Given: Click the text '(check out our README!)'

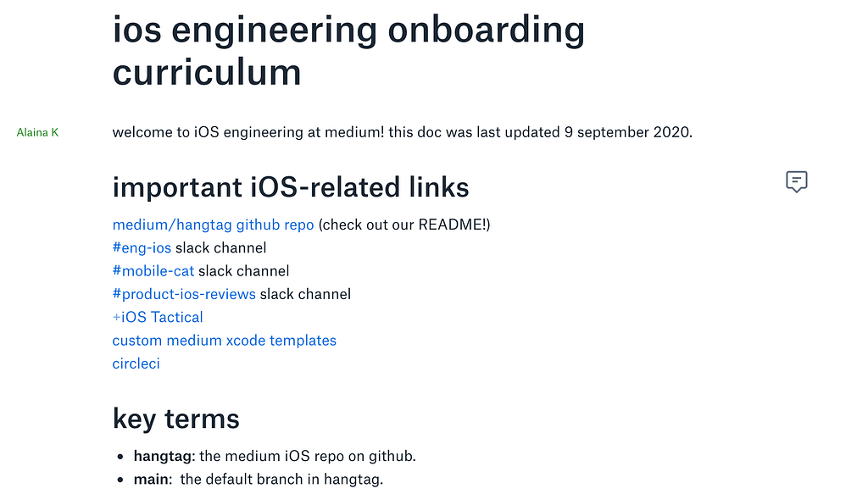Looking at the screenshot, I should click(404, 225).
